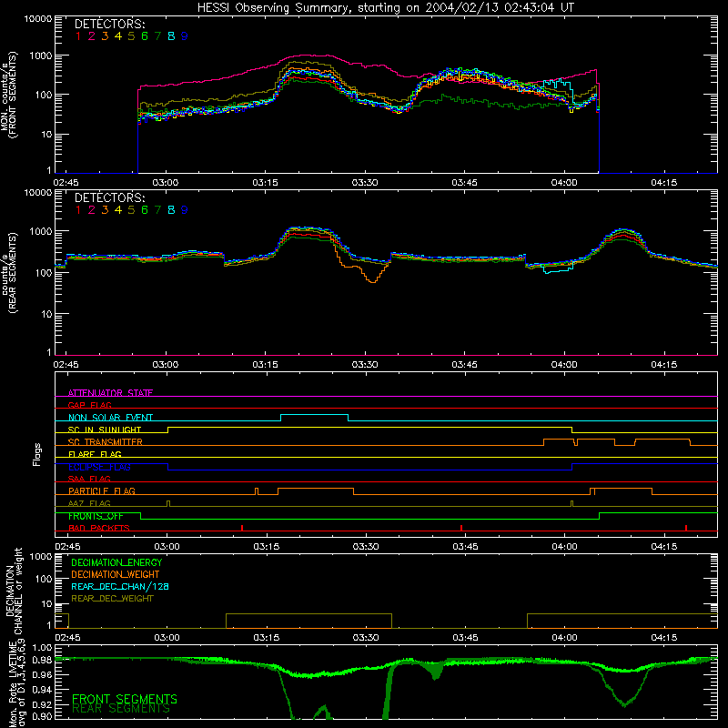Image resolution: width=728 pixels, height=728 pixels.
Task: Select detector number 5 in rear segments legend
Action: tap(131, 210)
